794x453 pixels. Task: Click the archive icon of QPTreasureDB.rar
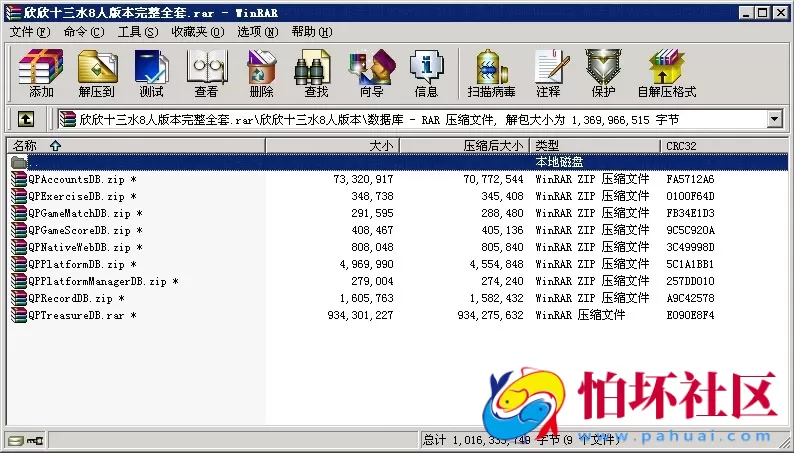tap(19, 315)
